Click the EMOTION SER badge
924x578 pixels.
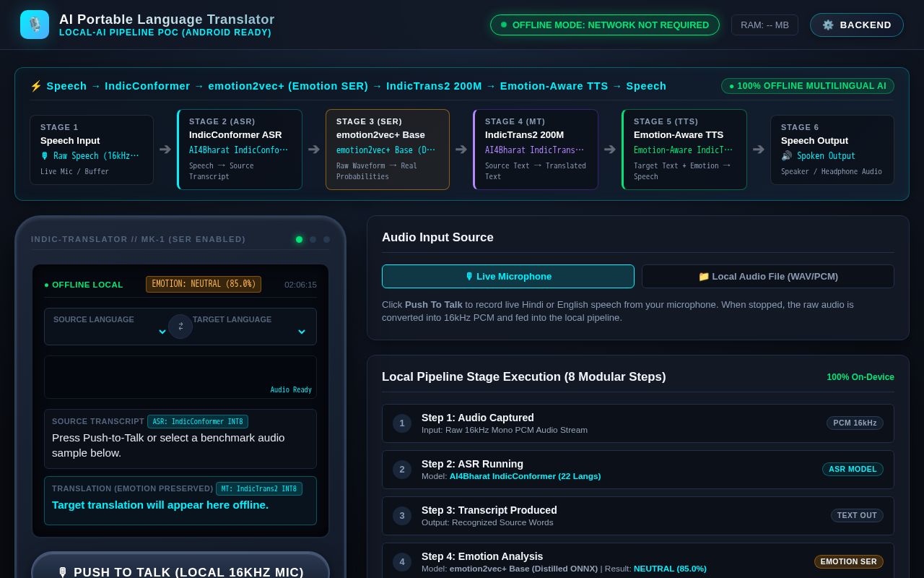tap(849, 561)
